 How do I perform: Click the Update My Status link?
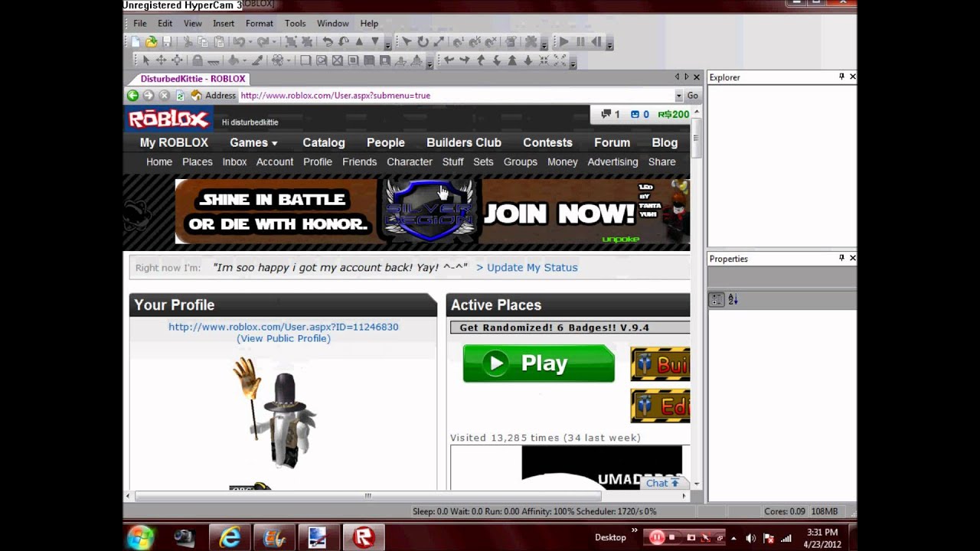(x=527, y=267)
